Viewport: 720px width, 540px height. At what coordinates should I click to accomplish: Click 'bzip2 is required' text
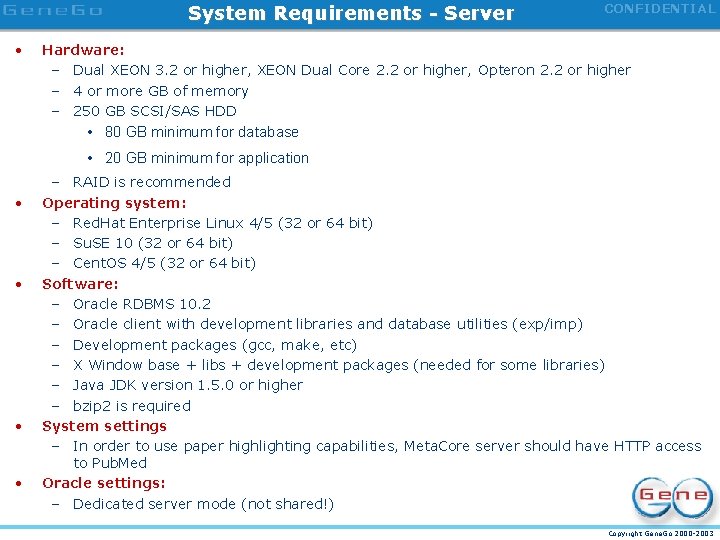coord(132,406)
